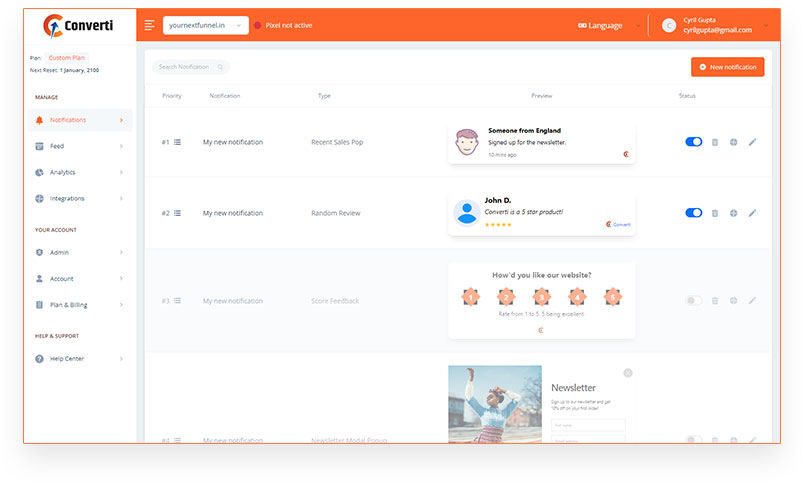Open the yournextfunnel.in site dropdown
This screenshot has height=482, width=804.
point(206,25)
